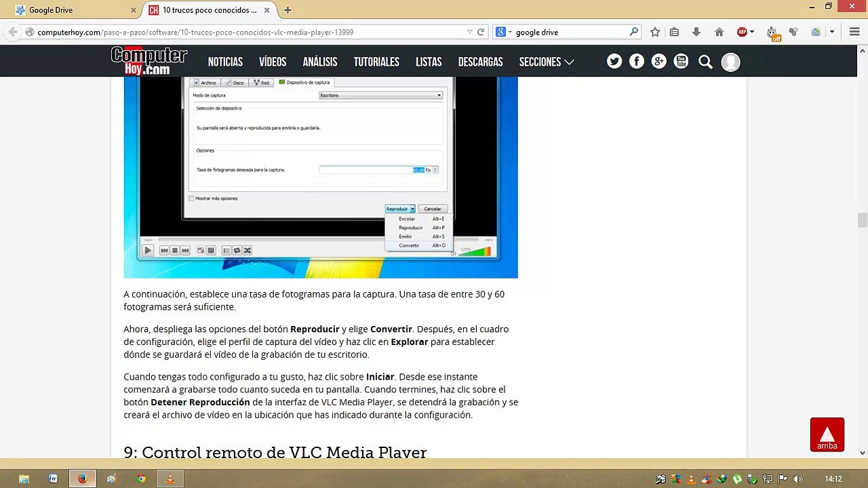Click the volume speaker tray icon
The width and height of the screenshot is (868, 488).
coord(798,479)
